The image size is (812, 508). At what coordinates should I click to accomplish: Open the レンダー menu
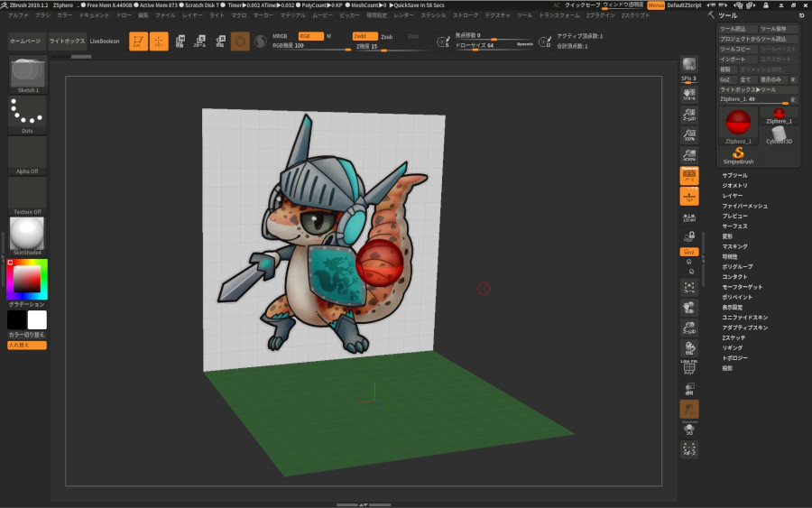(403, 15)
